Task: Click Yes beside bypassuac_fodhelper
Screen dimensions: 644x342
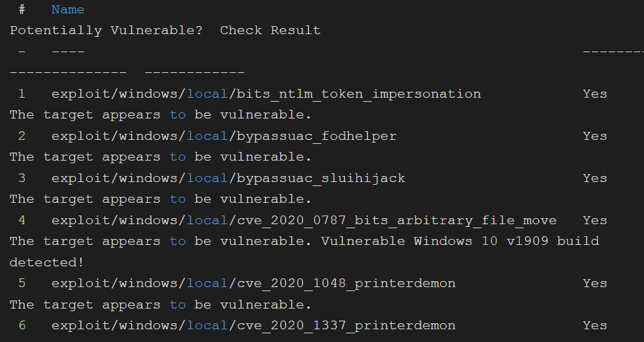Action: click(595, 136)
